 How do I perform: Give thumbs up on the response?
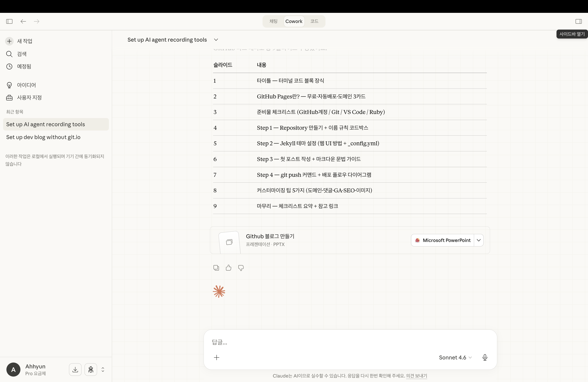pyautogui.click(x=228, y=268)
